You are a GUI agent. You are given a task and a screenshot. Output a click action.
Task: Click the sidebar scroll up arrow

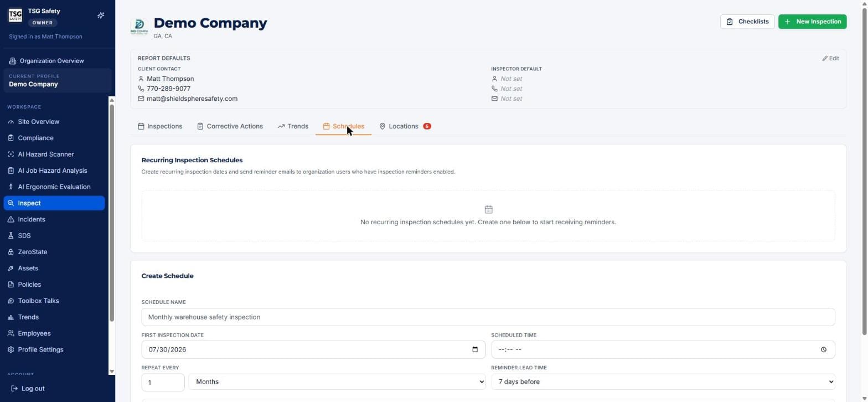(112, 100)
